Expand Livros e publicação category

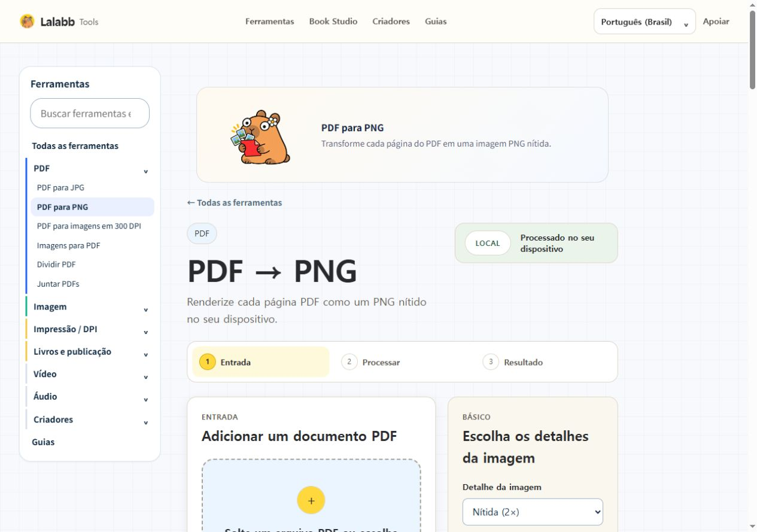pos(145,354)
